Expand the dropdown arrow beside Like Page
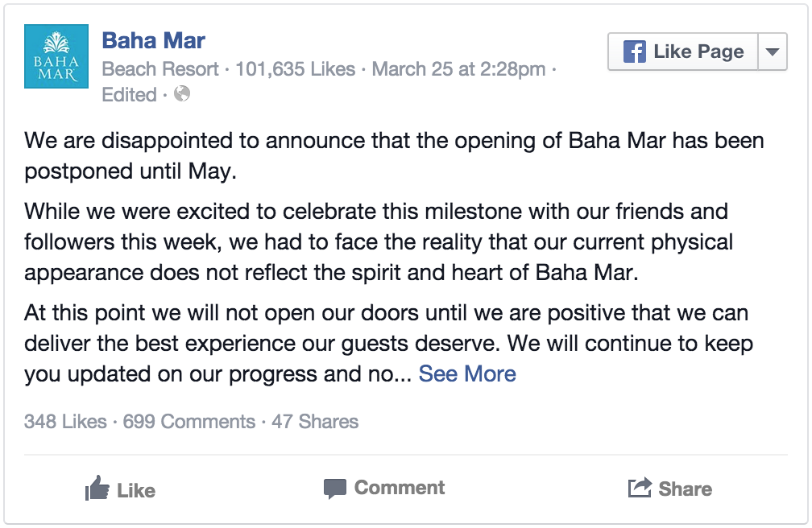 (772, 52)
